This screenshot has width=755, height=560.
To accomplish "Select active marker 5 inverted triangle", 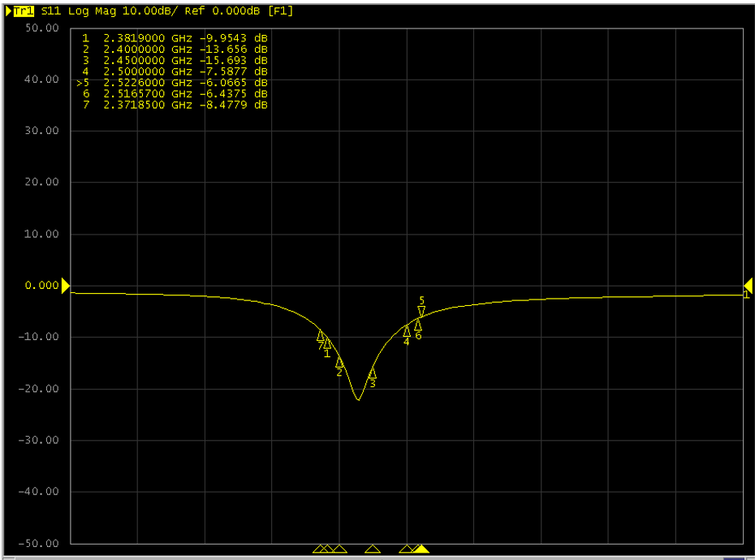I will [421, 311].
